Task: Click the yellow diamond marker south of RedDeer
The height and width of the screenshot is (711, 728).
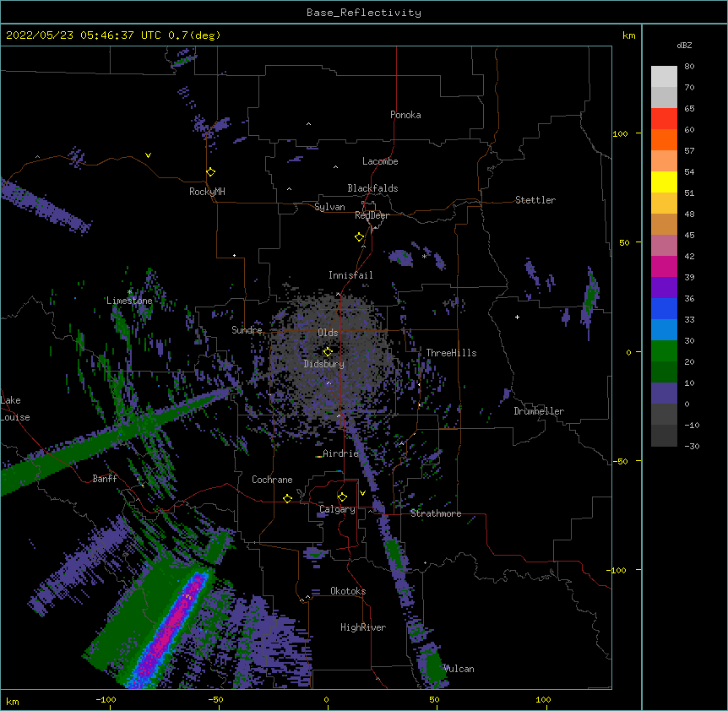Action: pos(360,237)
